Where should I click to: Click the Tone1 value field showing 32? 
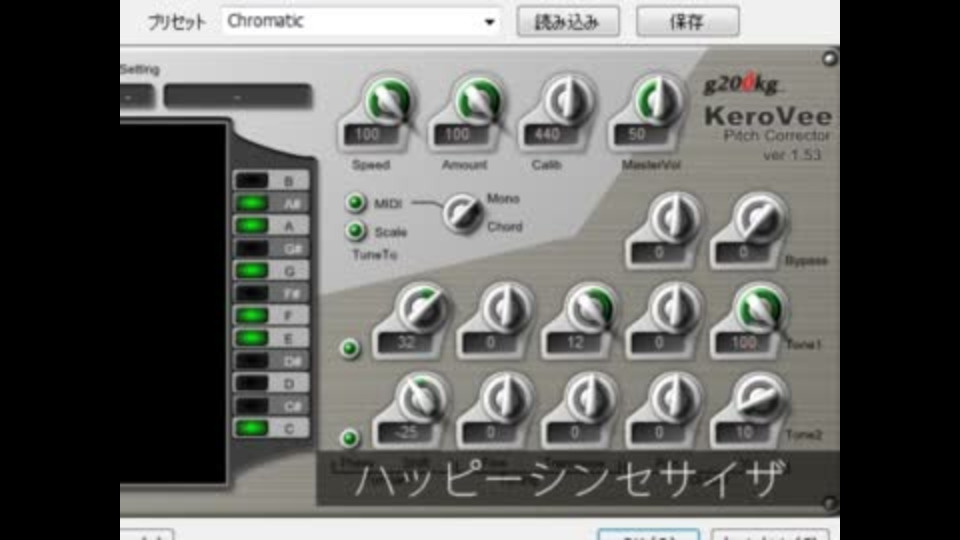(x=404, y=343)
